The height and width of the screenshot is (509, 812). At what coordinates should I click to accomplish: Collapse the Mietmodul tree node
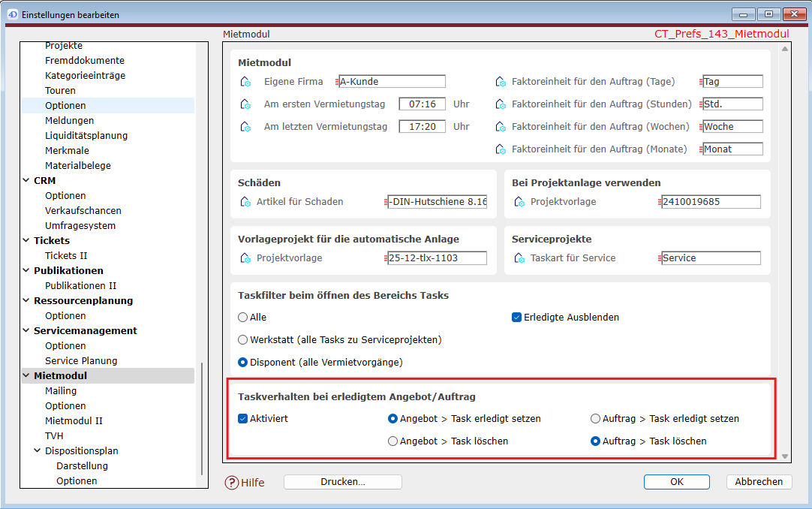[x=26, y=375]
